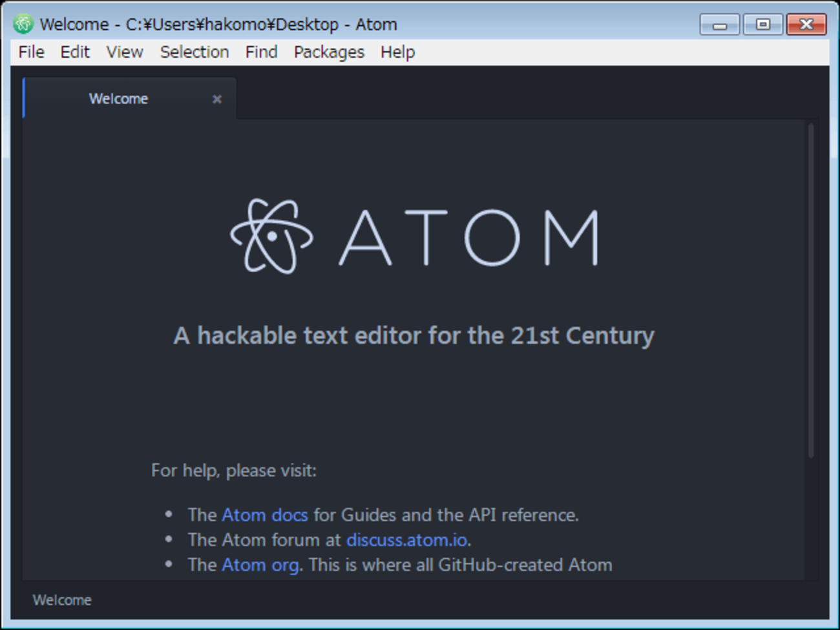Click the 'For help, please visit:' text
Viewport: 840px width, 630px height.
[234, 470]
